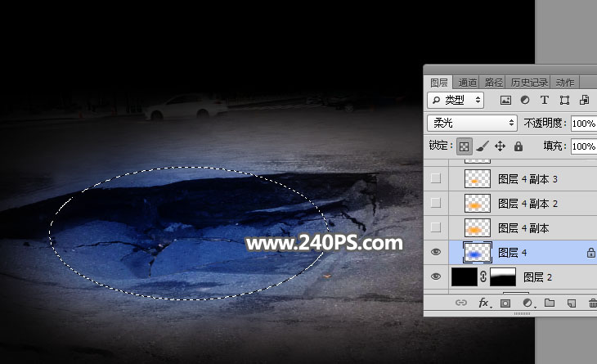This screenshot has width=597, height=364.
Task: Toggle mask link icon on 图层 2
Action: click(x=483, y=276)
